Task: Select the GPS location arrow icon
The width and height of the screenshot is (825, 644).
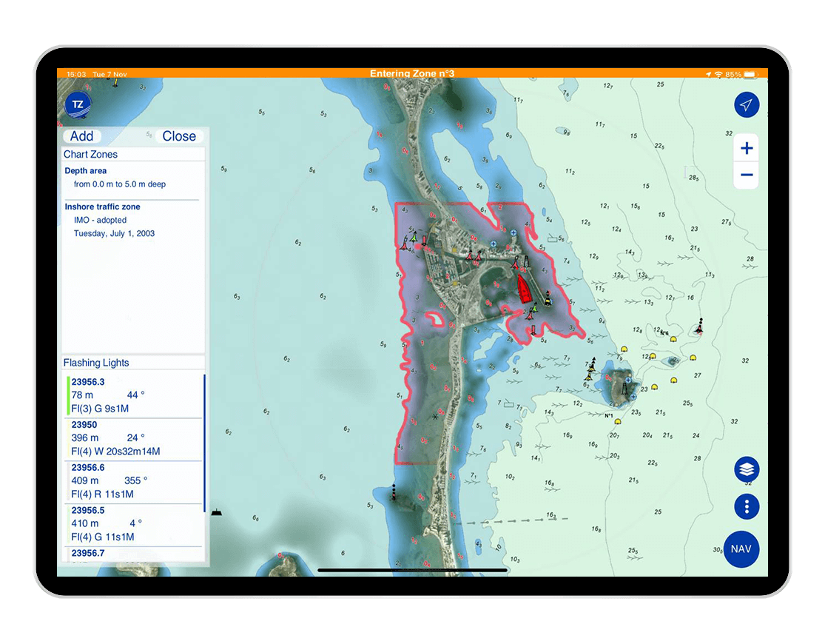Action: point(747,104)
